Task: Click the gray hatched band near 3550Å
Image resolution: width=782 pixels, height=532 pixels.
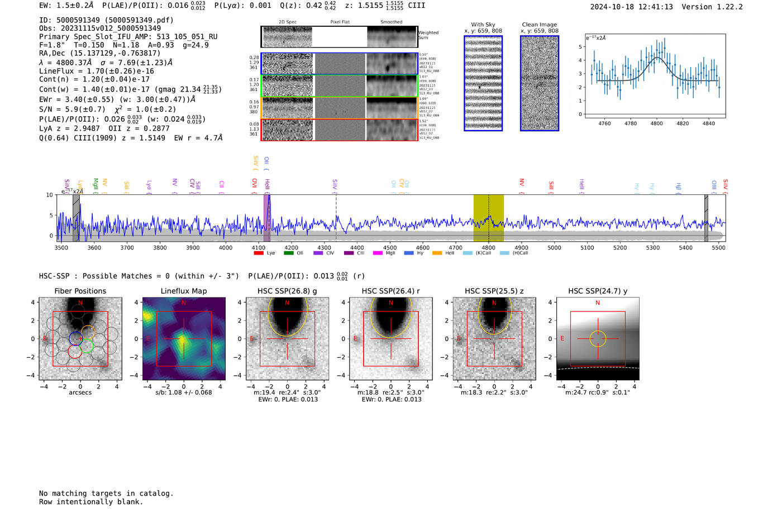Action: 76,218
